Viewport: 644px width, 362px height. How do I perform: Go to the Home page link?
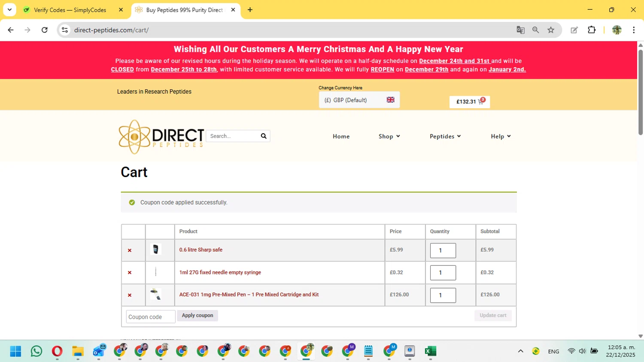pyautogui.click(x=341, y=137)
